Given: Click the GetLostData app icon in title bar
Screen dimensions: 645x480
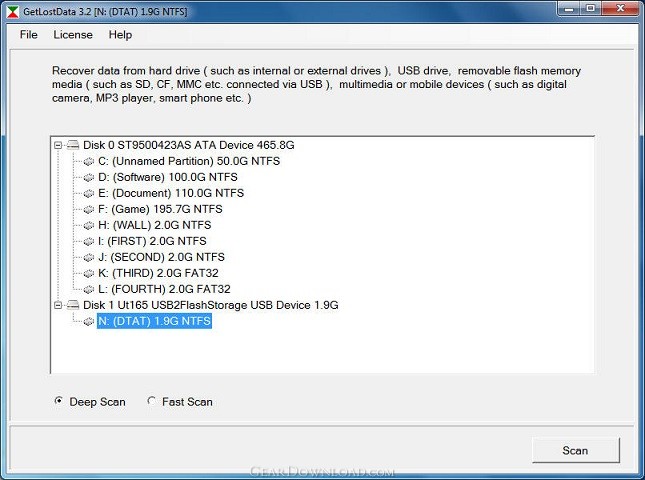Looking at the screenshot, I should pyautogui.click(x=12, y=12).
